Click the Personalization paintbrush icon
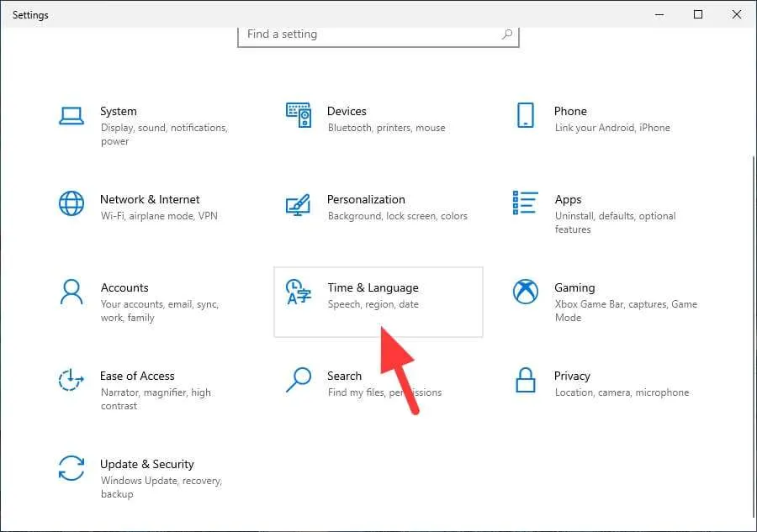This screenshot has height=532, width=757. pos(298,204)
